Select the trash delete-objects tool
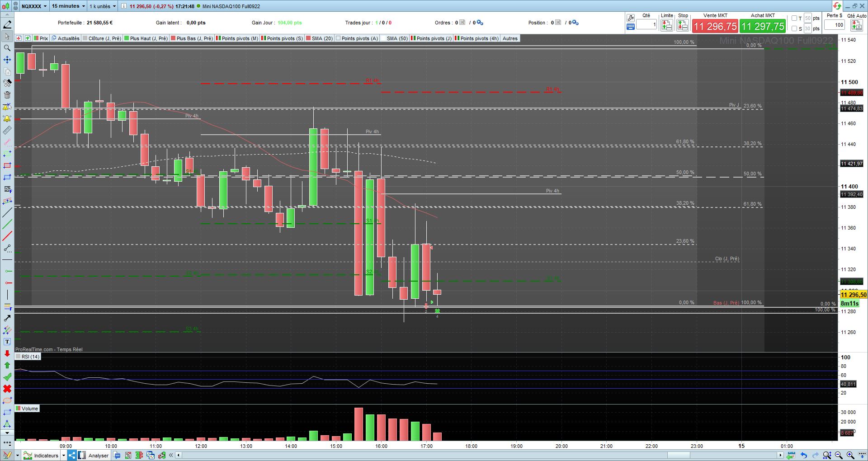 point(7,95)
